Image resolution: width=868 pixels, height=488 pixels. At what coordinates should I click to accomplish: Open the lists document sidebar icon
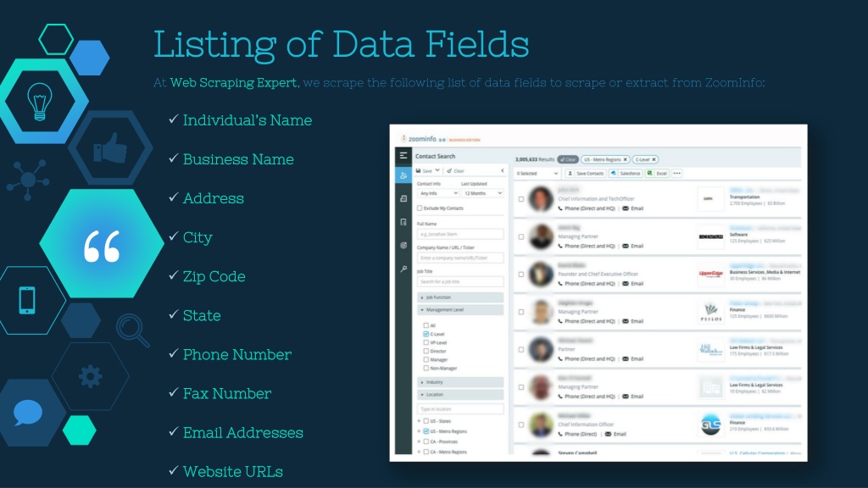pyautogui.click(x=403, y=222)
